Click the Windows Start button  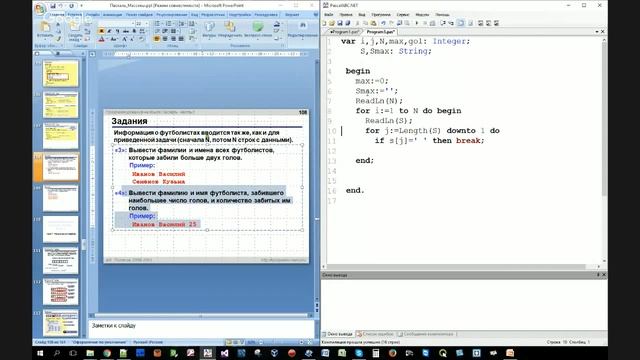click(40, 353)
